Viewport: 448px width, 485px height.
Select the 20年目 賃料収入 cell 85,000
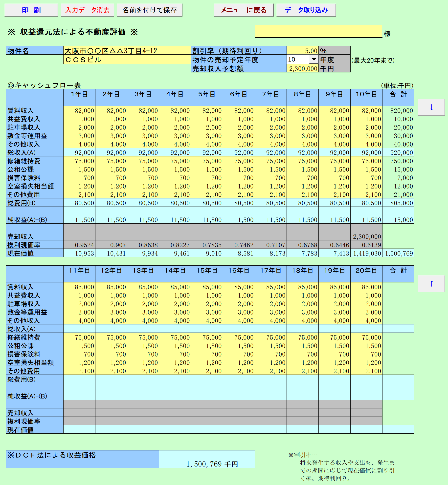point(366,287)
